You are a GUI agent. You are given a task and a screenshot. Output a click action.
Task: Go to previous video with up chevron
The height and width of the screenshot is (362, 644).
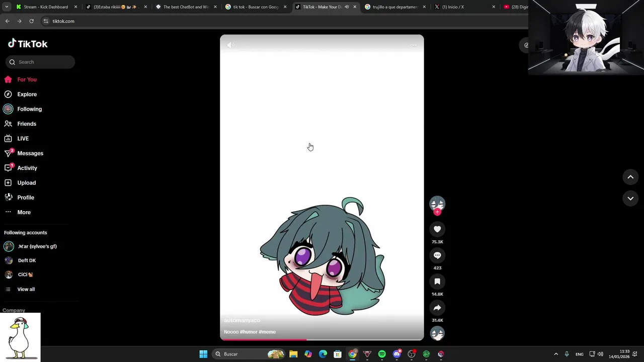click(x=630, y=177)
